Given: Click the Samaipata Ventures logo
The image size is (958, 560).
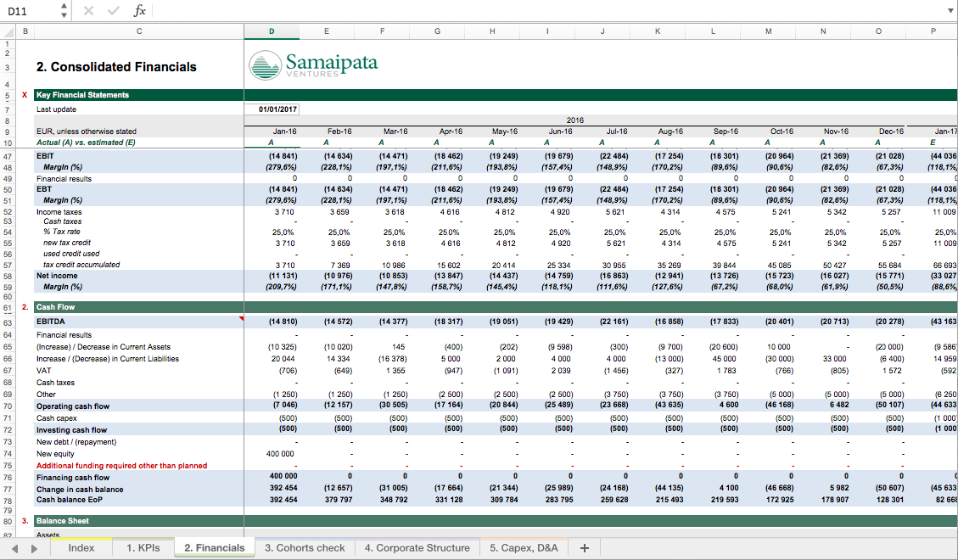Looking at the screenshot, I should click(313, 64).
